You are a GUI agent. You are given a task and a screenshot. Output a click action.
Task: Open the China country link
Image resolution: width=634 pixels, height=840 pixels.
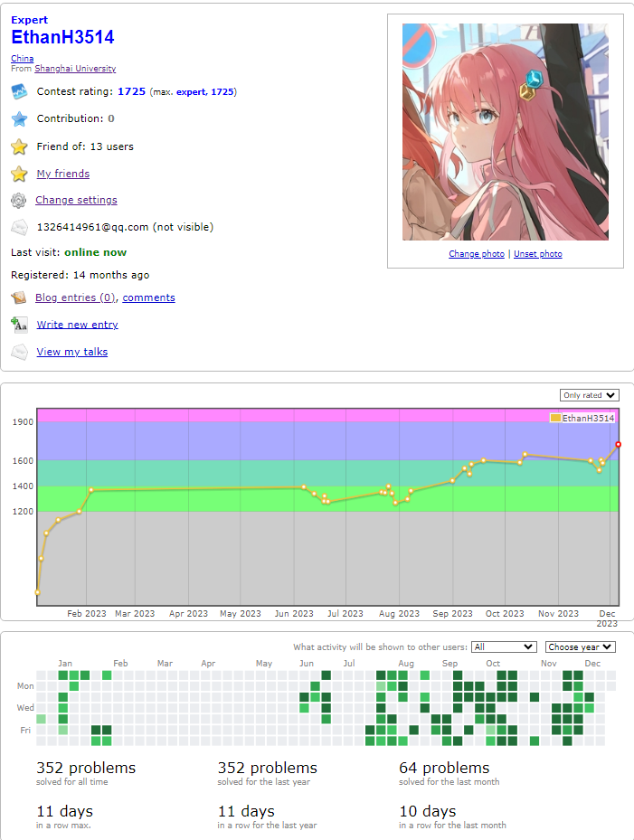click(22, 59)
